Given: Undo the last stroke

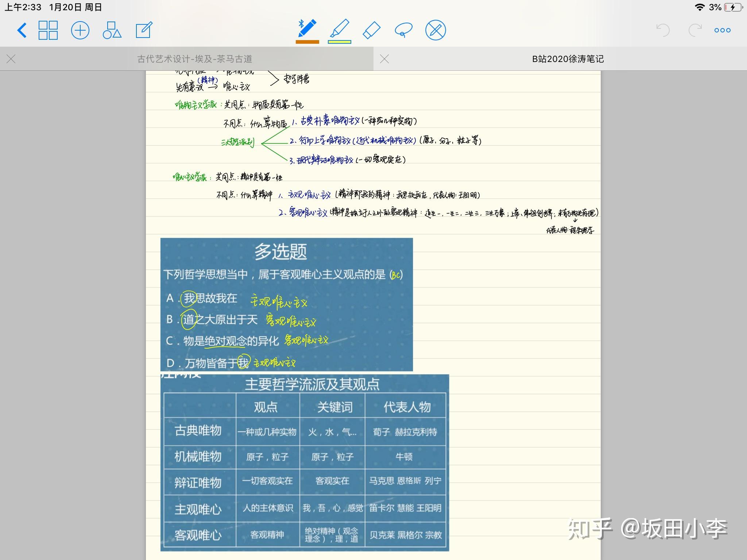Looking at the screenshot, I should click(x=663, y=30).
